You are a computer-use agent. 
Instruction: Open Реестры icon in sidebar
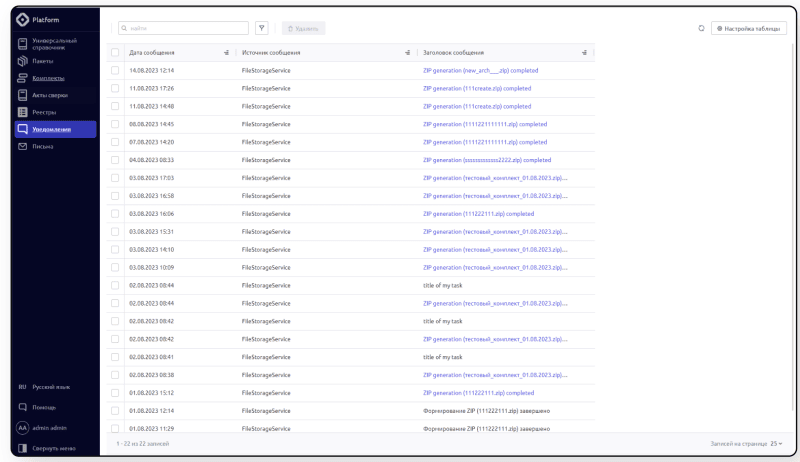pyautogui.click(x=22, y=111)
